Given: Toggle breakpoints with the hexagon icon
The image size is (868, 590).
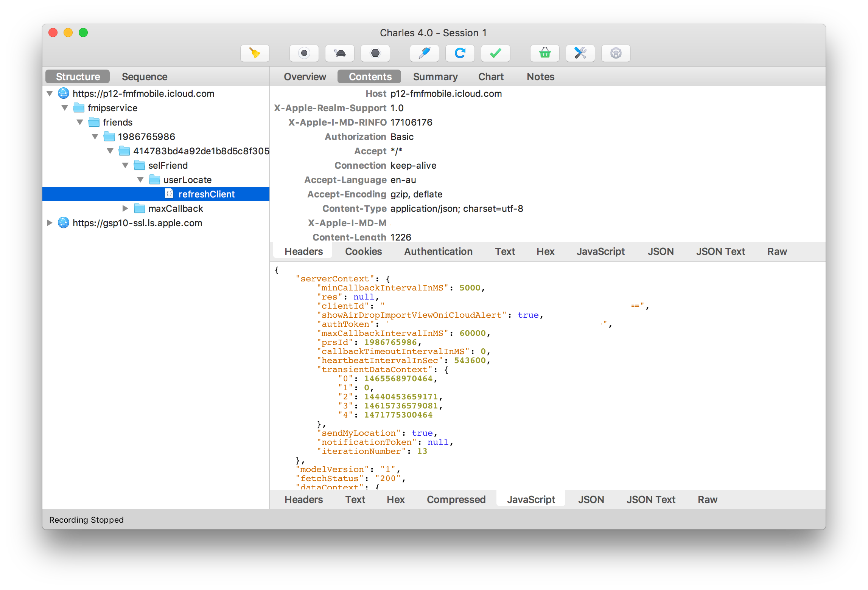Looking at the screenshot, I should pos(375,53).
